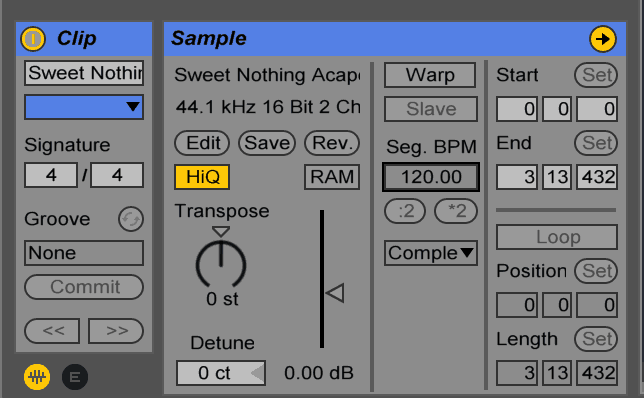Nudge clip backward with << button
Screen dimensions: 644x398
[52, 331]
